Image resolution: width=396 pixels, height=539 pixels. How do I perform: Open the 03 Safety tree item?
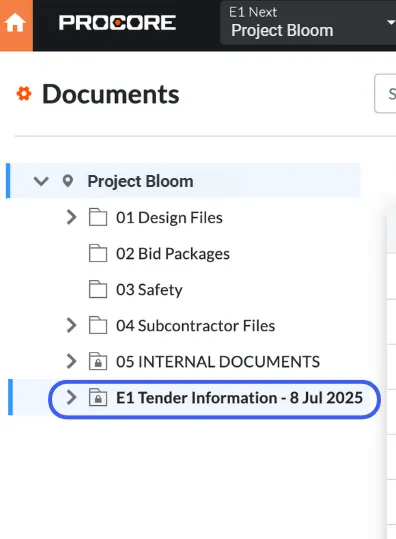pyautogui.click(x=149, y=289)
